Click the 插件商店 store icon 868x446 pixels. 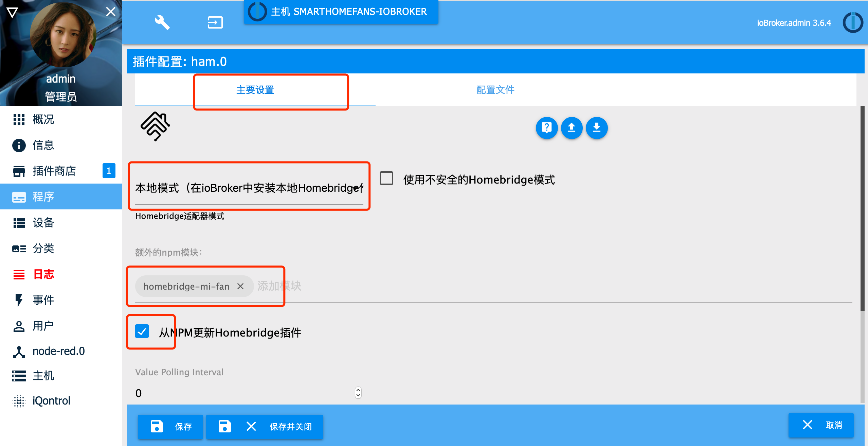point(19,171)
